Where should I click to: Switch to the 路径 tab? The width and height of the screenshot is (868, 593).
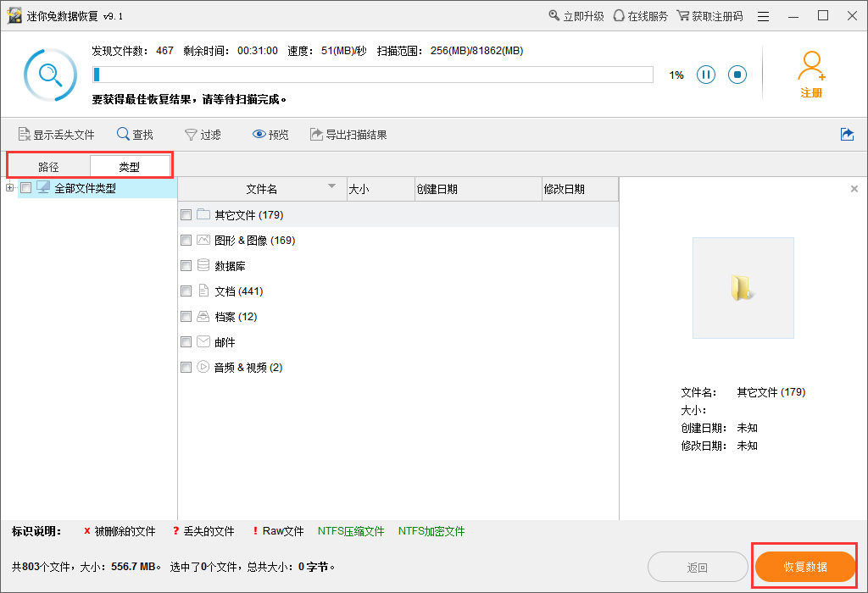(x=48, y=167)
